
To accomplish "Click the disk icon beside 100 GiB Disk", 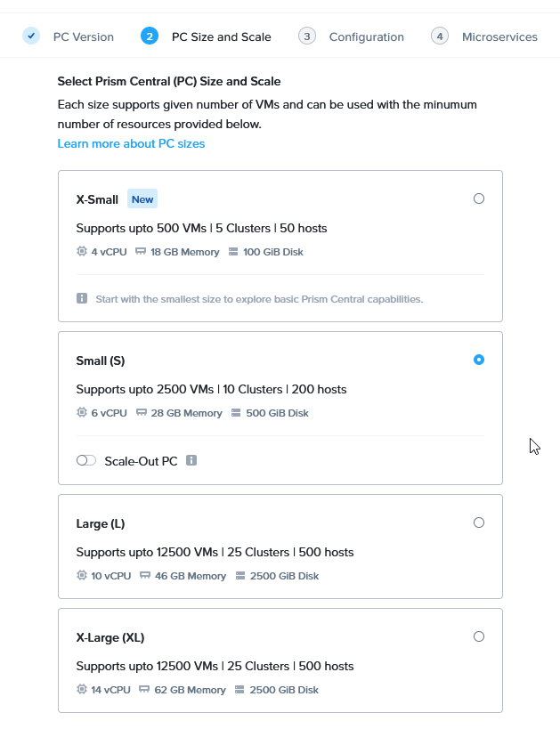I will coord(233,252).
